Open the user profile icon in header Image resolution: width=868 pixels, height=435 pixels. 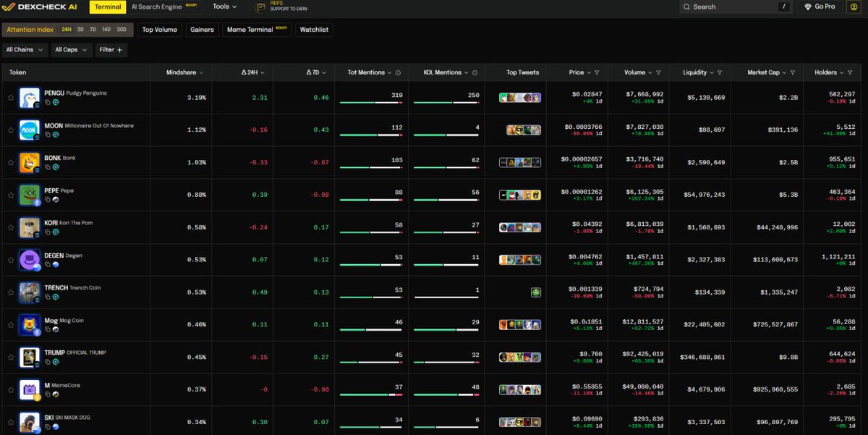coord(854,7)
